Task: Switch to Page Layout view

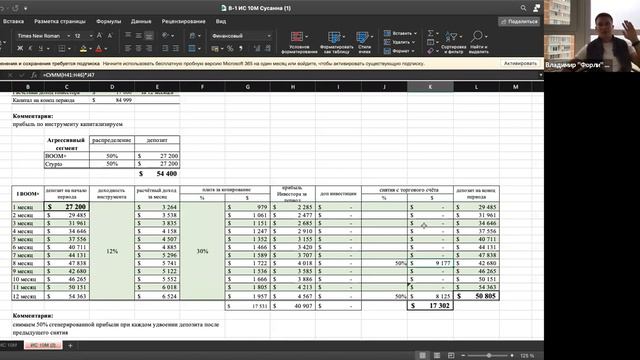Action: pyautogui.click(x=437, y=356)
